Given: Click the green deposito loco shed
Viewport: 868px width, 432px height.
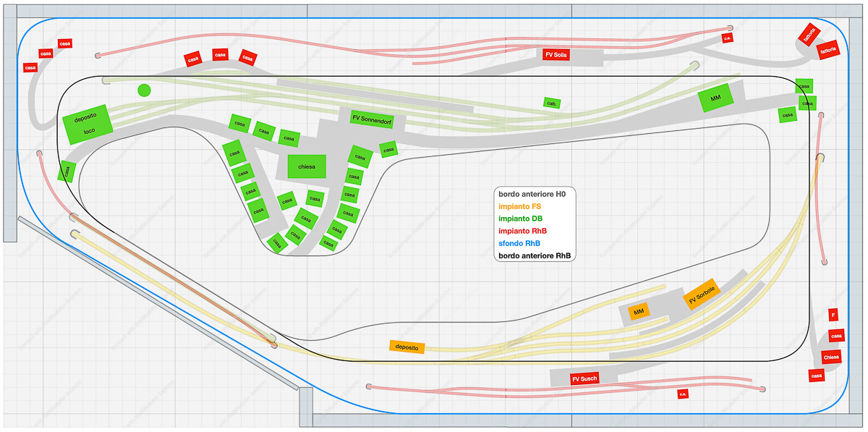Looking at the screenshot, I should click(x=88, y=124).
